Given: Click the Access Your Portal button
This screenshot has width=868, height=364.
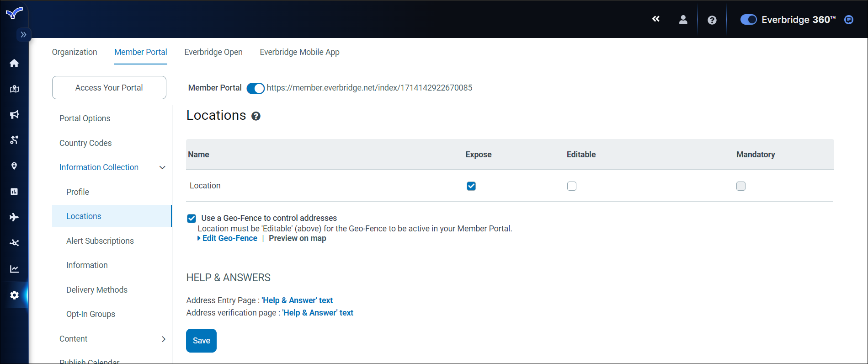Looking at the screenshot, I should [109, 87].
